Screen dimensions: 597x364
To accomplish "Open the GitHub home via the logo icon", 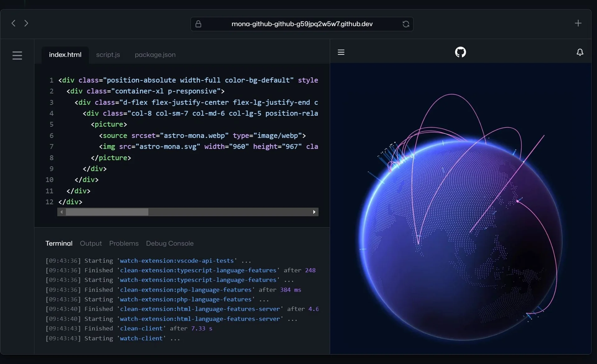I will 460,52.
